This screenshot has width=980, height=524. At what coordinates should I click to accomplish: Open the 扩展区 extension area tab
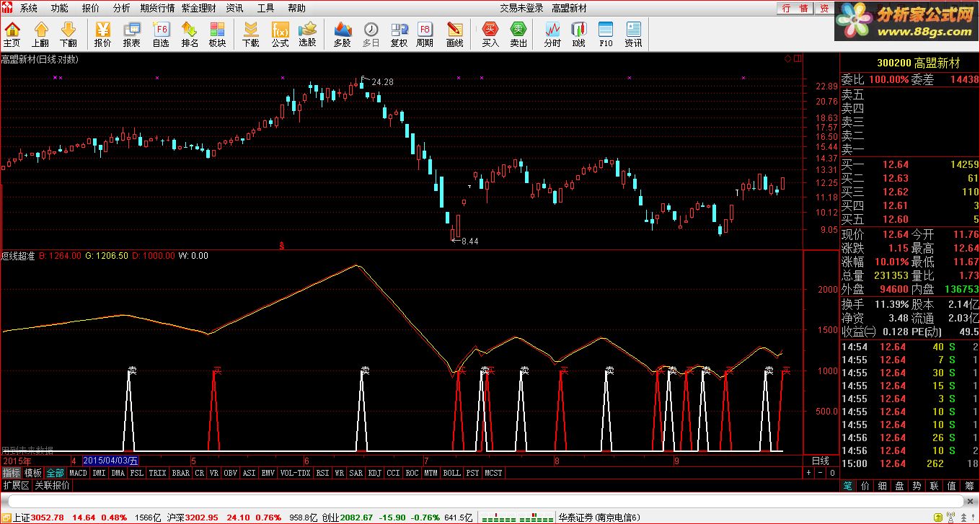pos(17,485)
